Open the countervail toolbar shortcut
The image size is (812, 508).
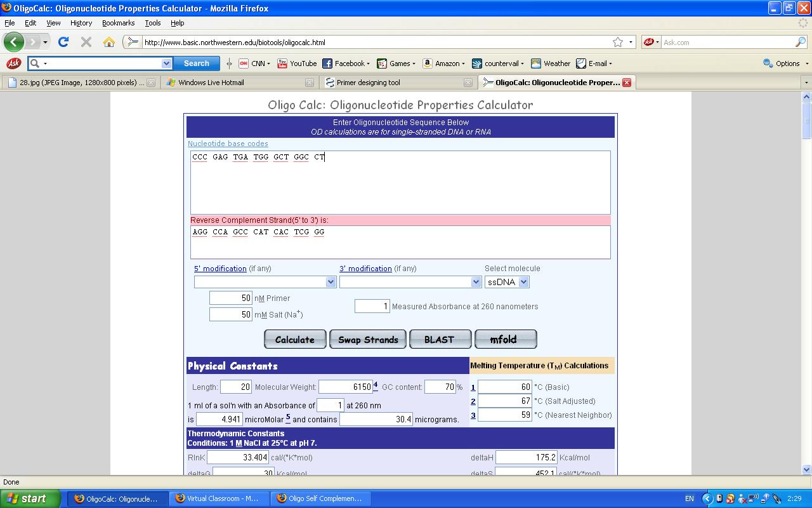pos(499,63)
